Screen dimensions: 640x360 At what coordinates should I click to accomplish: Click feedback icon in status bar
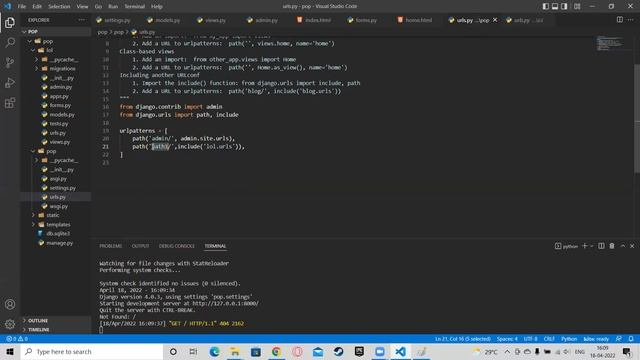click(x=619, y=339)
